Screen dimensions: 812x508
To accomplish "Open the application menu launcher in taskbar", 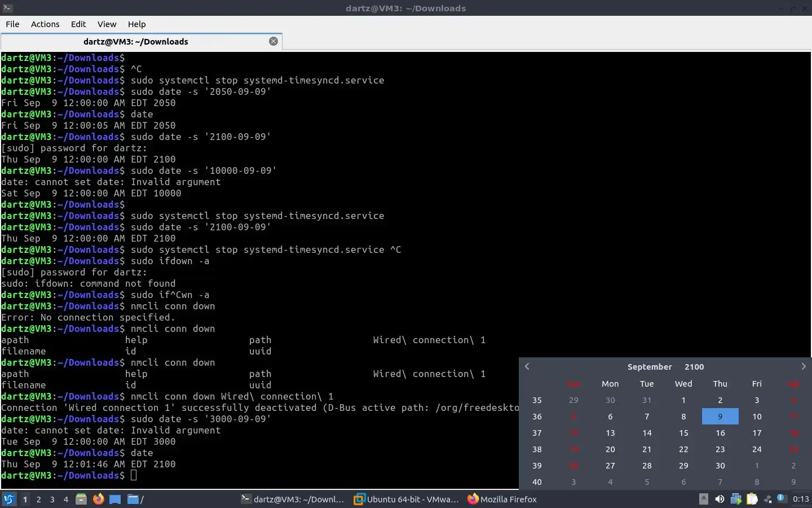I will (8, 499).
